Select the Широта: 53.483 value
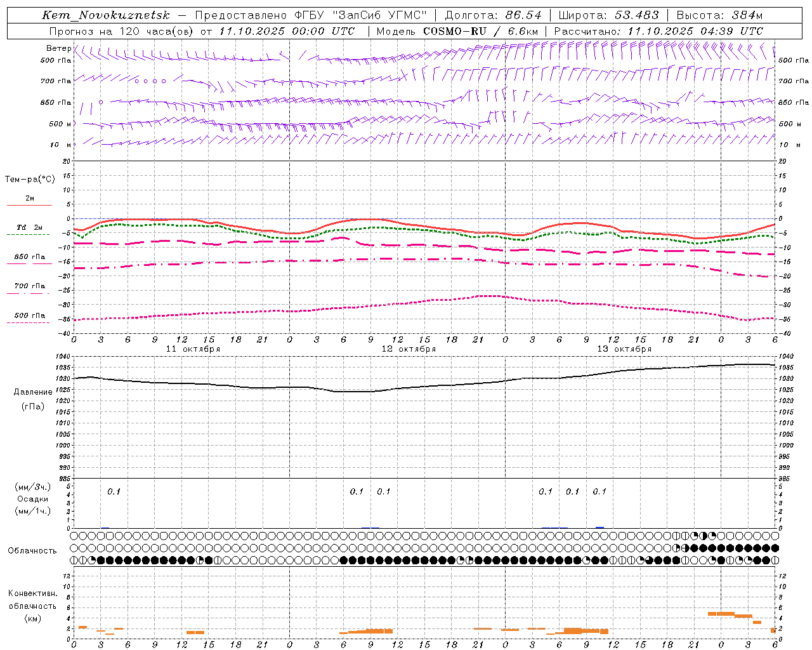 608,15
